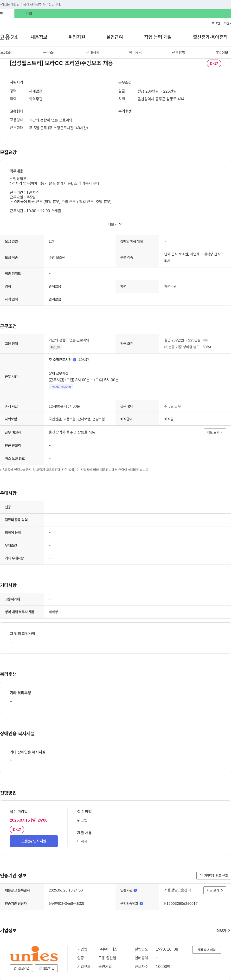Click the 병역 대체 복무자 value '비희망'

[53, 612]
